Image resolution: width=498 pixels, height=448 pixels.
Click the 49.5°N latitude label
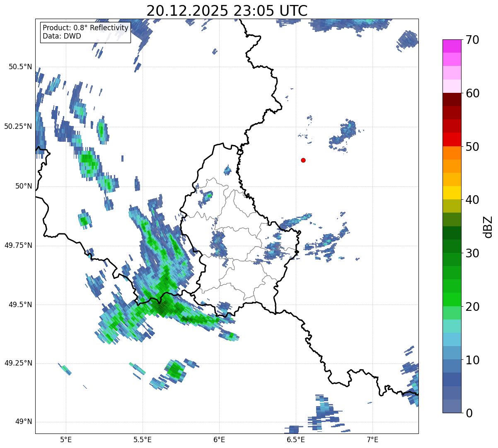click(x=20, y=305)
